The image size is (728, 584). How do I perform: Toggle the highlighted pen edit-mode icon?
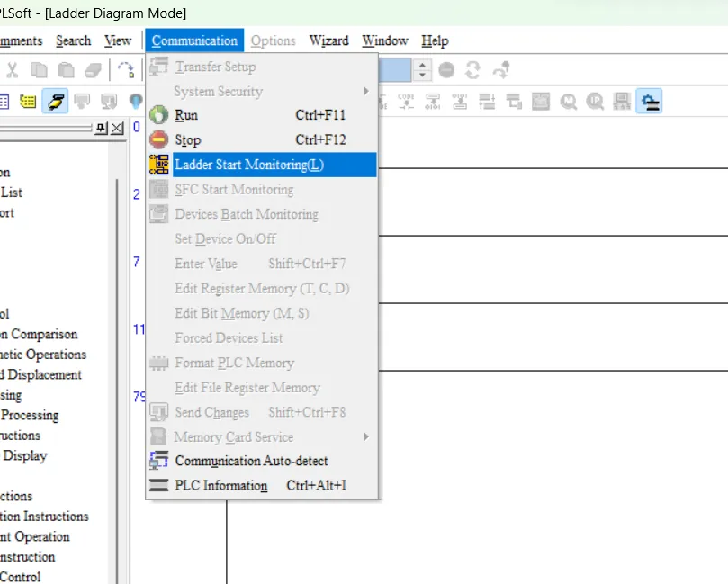tap(56, 101)
